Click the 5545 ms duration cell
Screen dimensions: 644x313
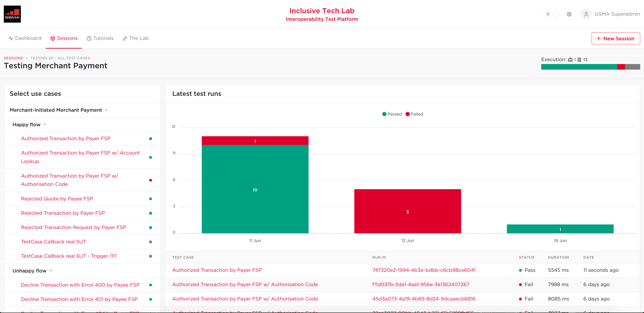(x=558, y=270)
